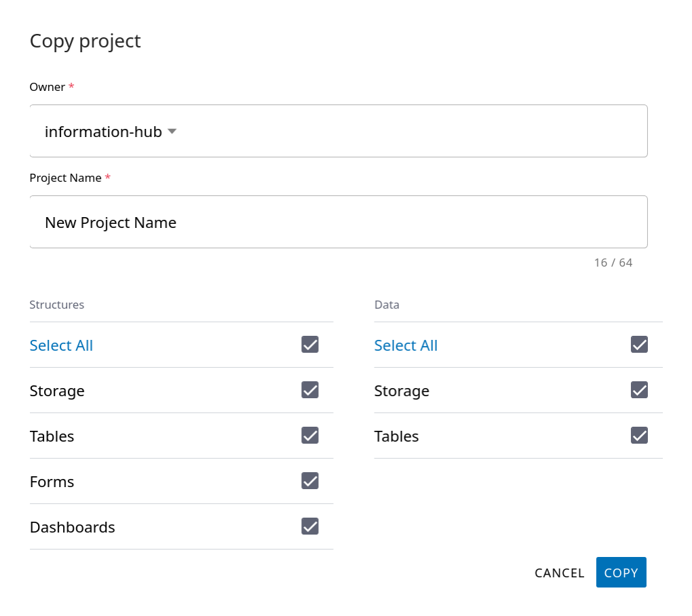Toggle the Dashboards checkbox
The image size is (692, 616).
coord(310,526)
